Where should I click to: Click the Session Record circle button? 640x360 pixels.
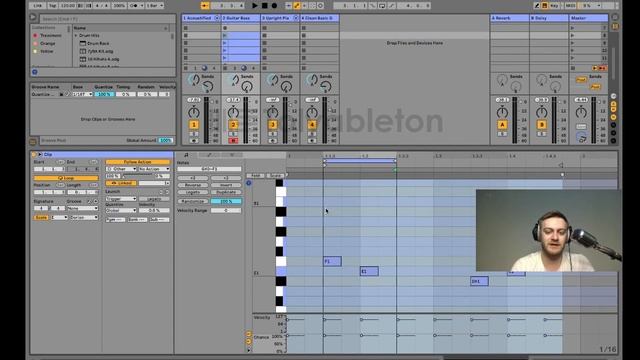tap(320, 6)
